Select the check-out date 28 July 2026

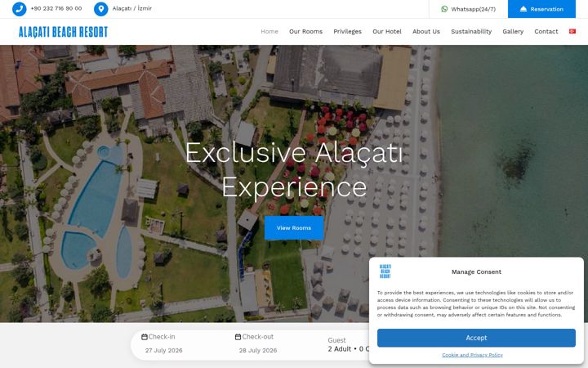(258, 350)
